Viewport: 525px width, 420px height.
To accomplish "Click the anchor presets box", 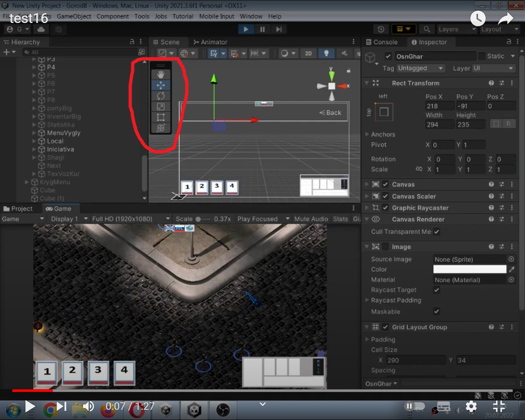I will point(384,112).
